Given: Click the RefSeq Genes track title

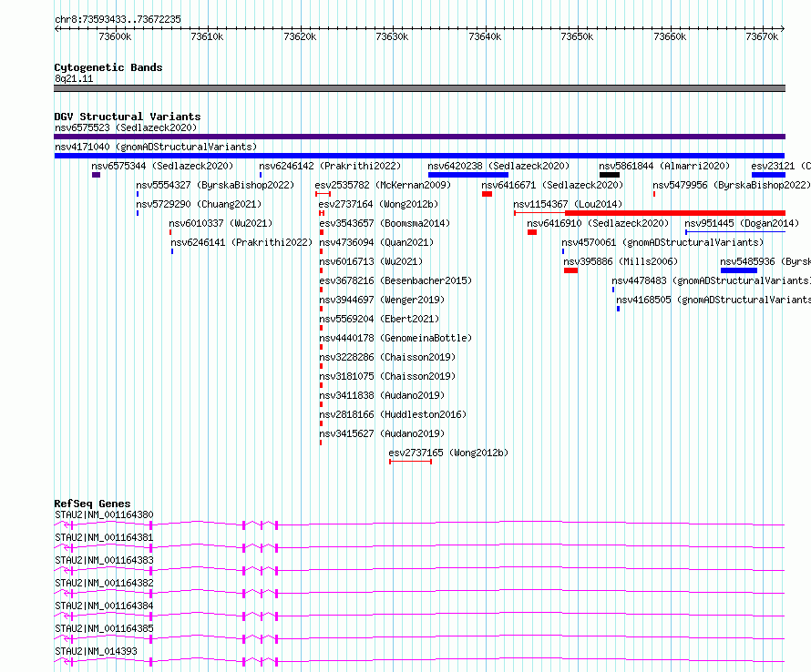Looking at the screenshot, I should click(92, 504).
